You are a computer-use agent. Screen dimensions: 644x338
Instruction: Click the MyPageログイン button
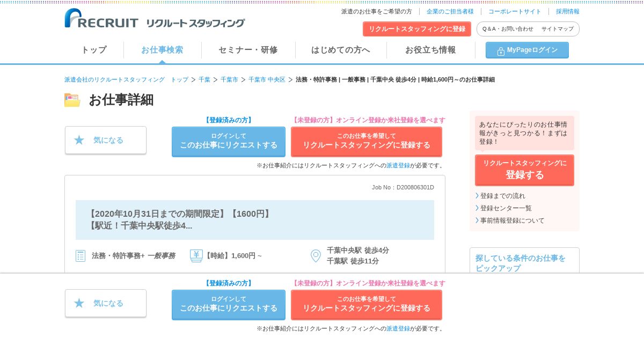pos(527,50)
